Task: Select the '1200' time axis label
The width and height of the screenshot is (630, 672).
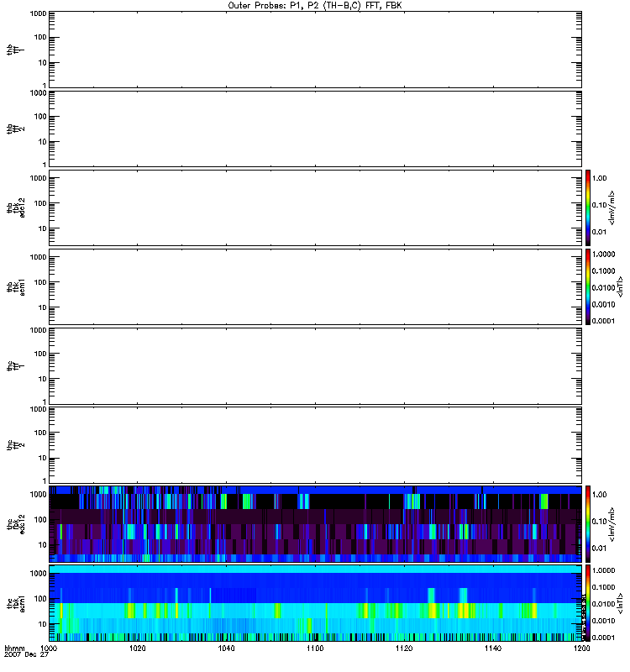Action: (x=581, y=648)
